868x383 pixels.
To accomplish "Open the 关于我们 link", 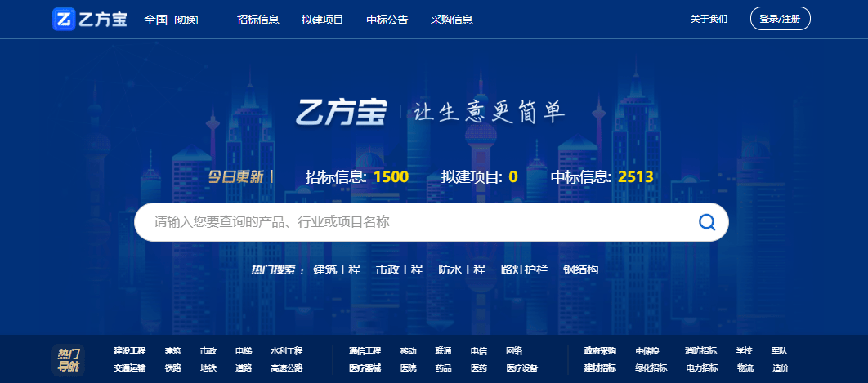I will 709,19.
